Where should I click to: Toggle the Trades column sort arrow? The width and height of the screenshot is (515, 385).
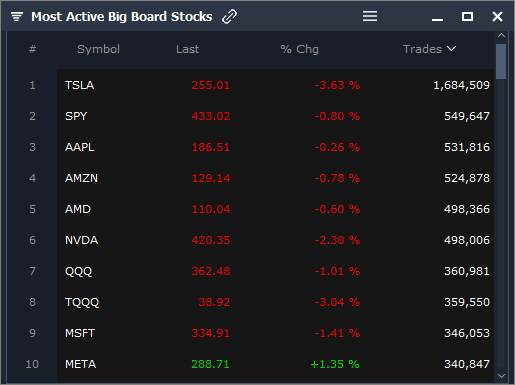tap(452, 49)
